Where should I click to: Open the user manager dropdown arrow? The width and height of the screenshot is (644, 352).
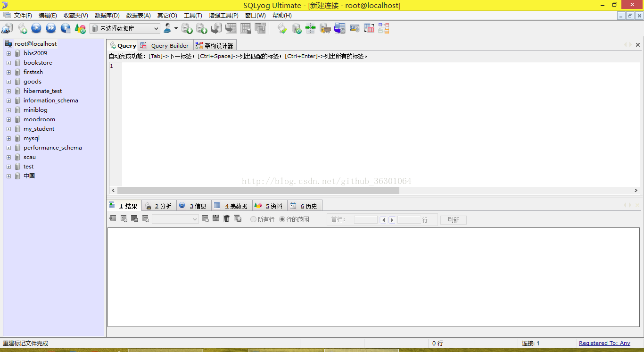click(x=176, y=28)
